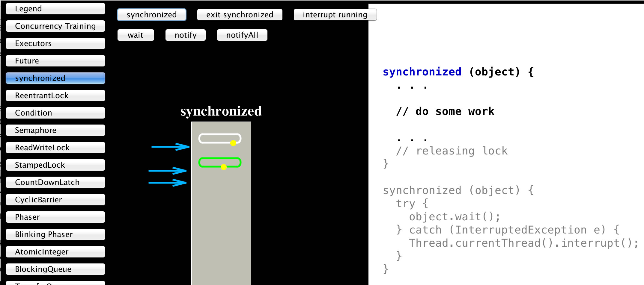
Task: Show the AtomicInteger demo
Action: pyautogui.click(x=55, y=252)
